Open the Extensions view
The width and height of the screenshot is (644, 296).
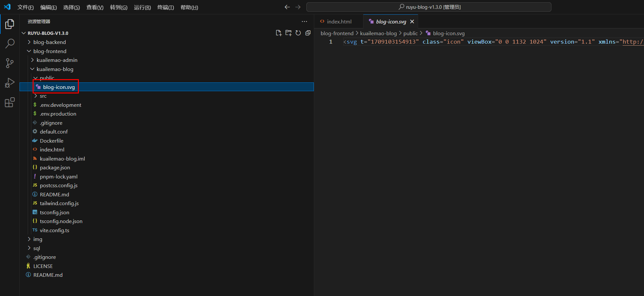click(x=10, y=102)
